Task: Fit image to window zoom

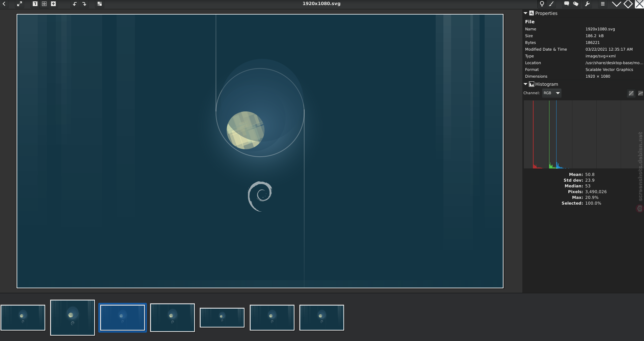Action: 44,4
